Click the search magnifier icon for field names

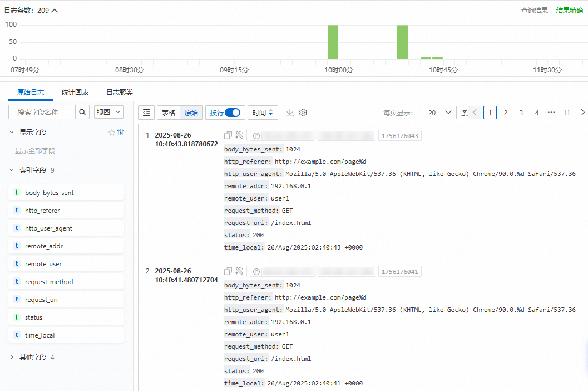tap(82, 112)
